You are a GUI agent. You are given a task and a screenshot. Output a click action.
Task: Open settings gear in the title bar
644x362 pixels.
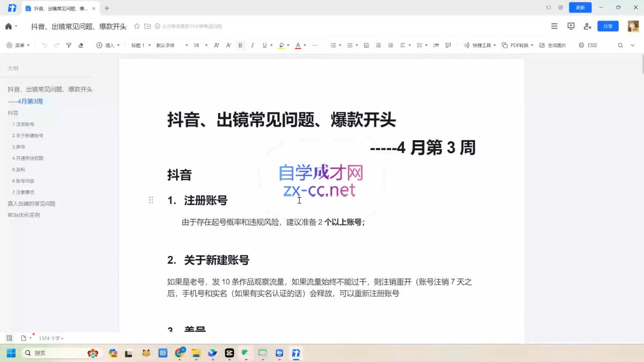point(560,7)
